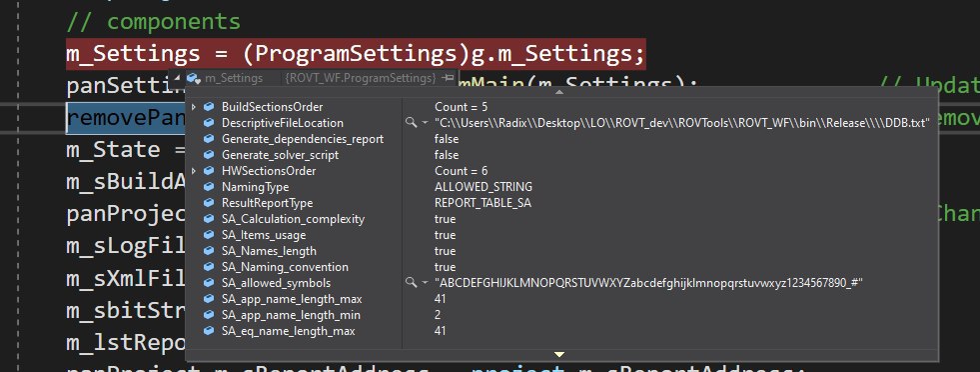The height and width of the screenshot is (372, 980).
Task: Click property icon beside SA_eq_name_length_max
Action: click(210, 331)
